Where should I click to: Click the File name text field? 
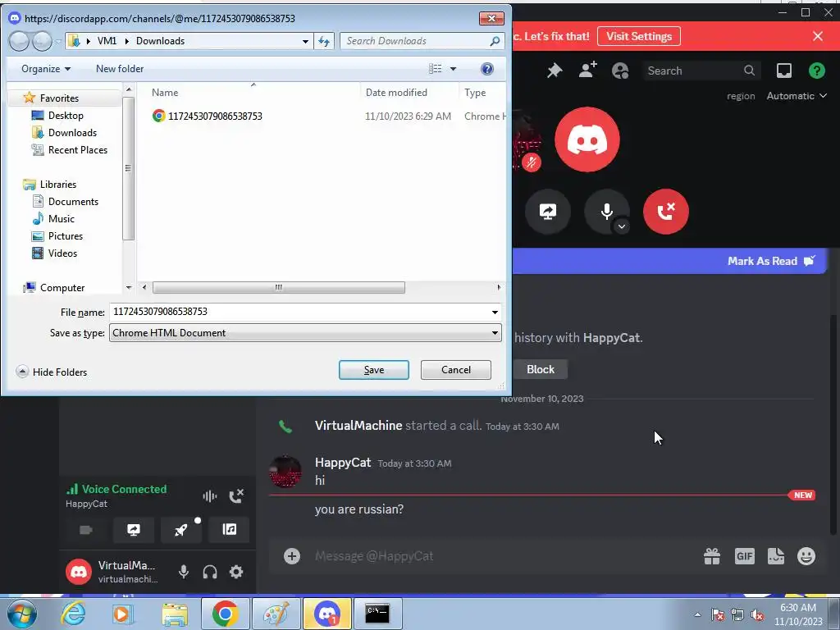299,312
